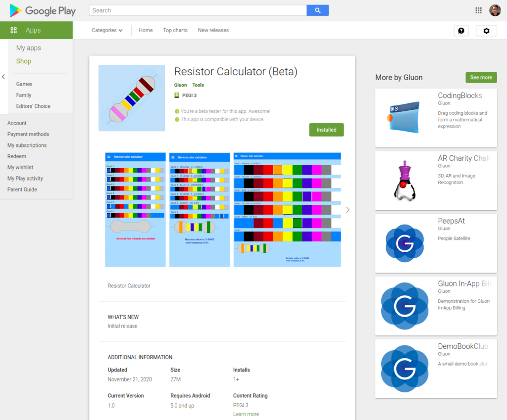Open My subscriptions
Viewport: 507px width, 420px height.
(27, 145)
